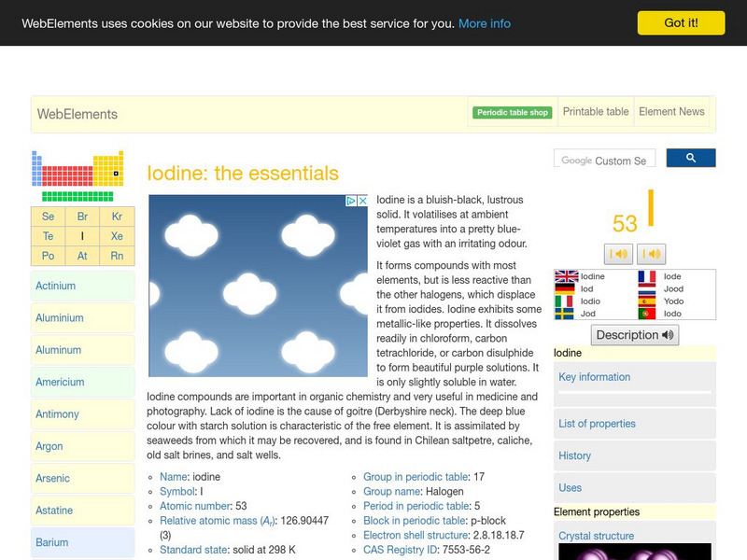747x560 pixels.
Task: Click the blue search magnifier icon
Action: pyautogui.click(x=691, y=158)
